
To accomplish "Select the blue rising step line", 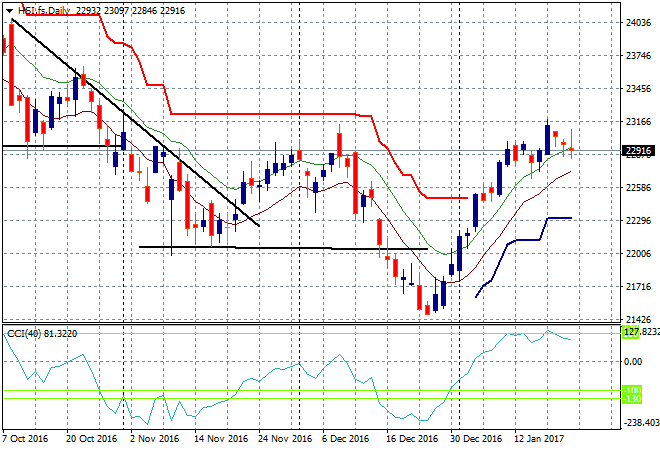I will pyautogui.click(x=524, y=240).
